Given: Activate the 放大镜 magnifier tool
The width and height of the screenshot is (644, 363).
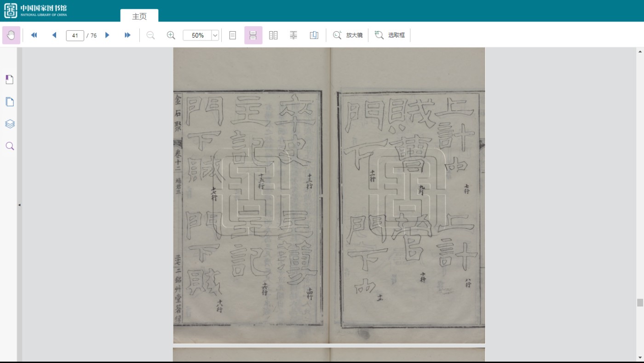Looking at the screenshot, I should (x=348, y=35).
